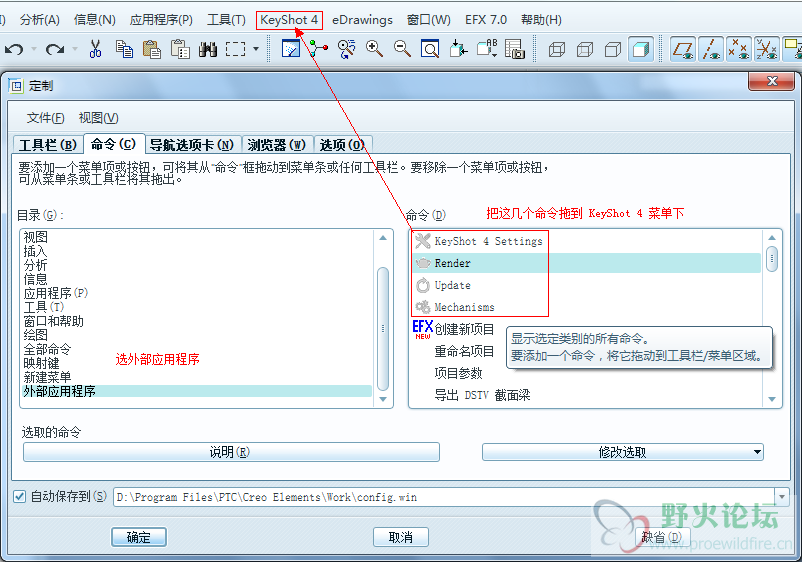Open dialog 文件(F) menu
This screenshot has height=562, width=802.
(46, 118)
